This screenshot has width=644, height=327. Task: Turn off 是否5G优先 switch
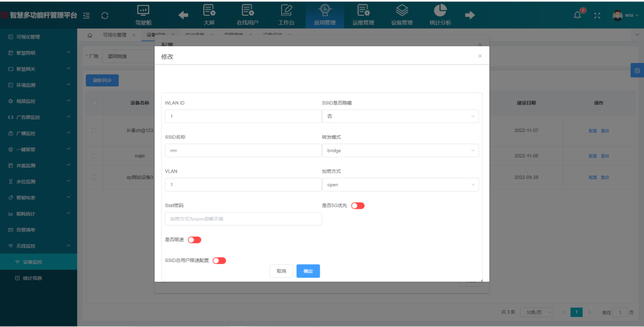click(x=357, y=205)
